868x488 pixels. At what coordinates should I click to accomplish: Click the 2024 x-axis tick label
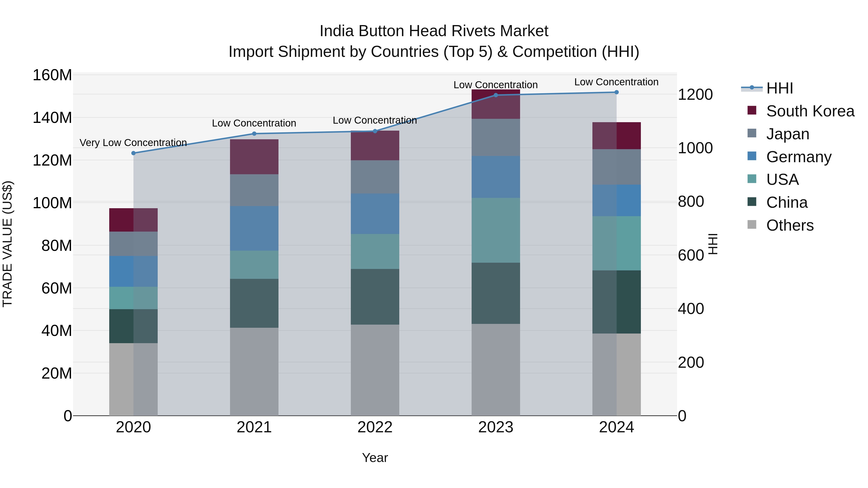coord(617,427)
